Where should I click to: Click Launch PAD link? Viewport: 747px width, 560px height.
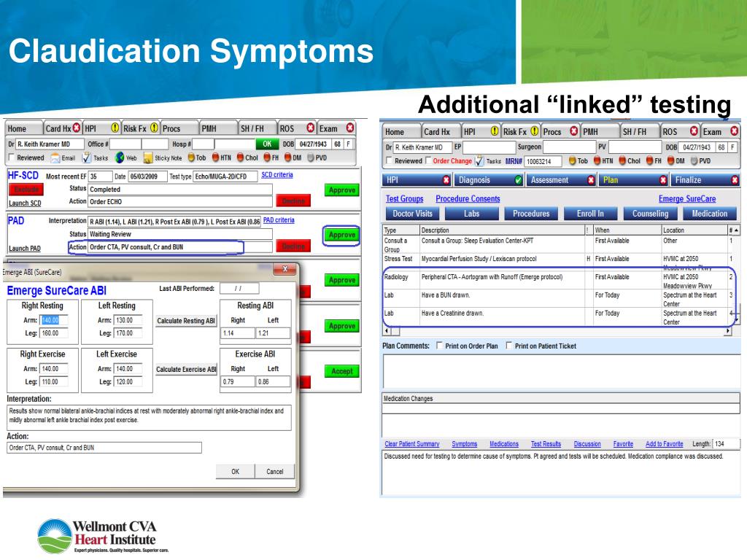[25, 248]
